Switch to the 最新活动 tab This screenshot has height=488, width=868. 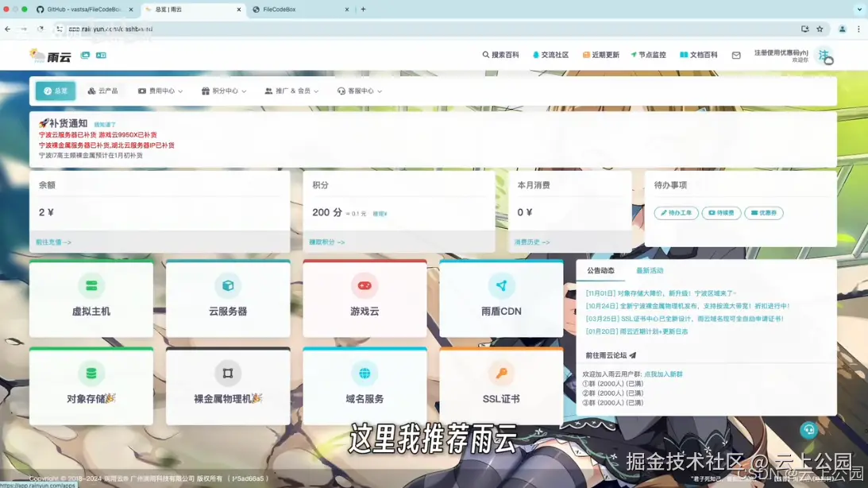(x=649, y=269)
